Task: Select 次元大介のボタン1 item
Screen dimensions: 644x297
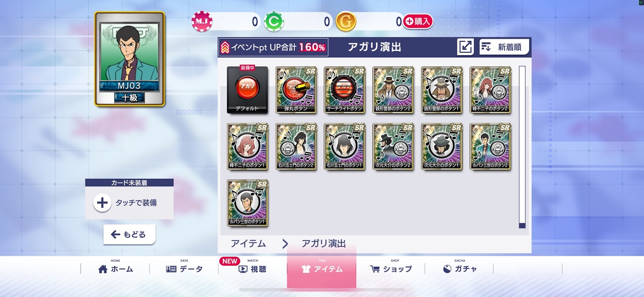Action: 442,146
